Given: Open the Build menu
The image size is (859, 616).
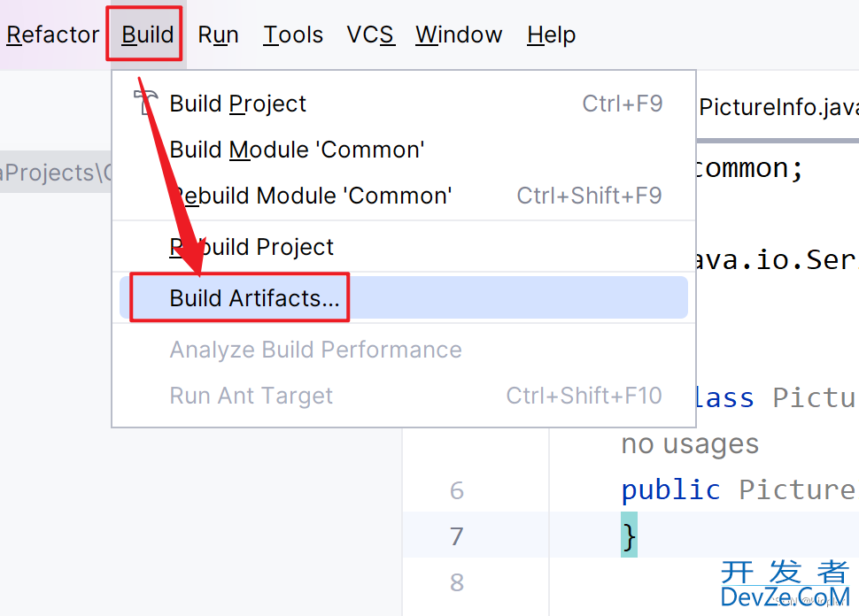Looking at the screenshot, I should 147,35.
